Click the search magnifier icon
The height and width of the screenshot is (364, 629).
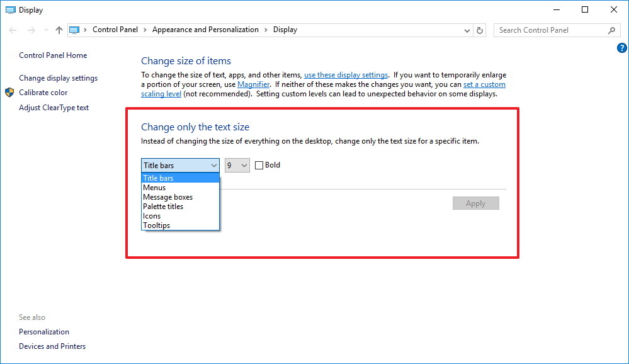pyautogui.click(x=610, y=30)
